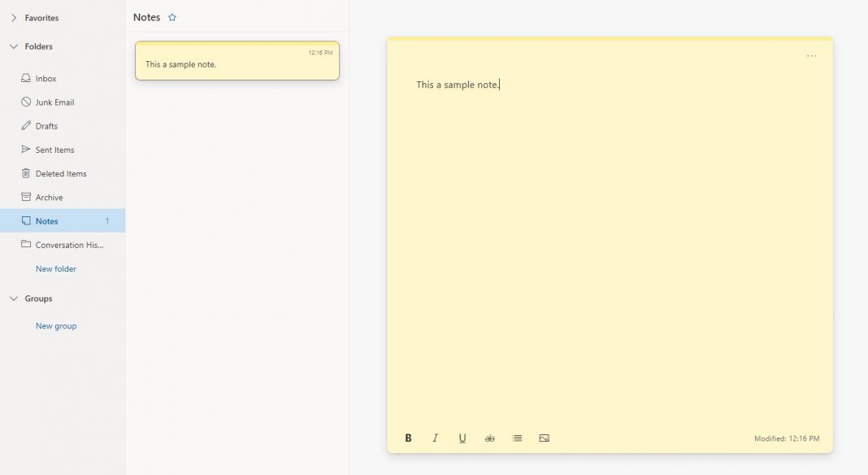The width and height of the screenshot is (868, 475).
Task: Open the note options menu
Action: tap(812, 55)
